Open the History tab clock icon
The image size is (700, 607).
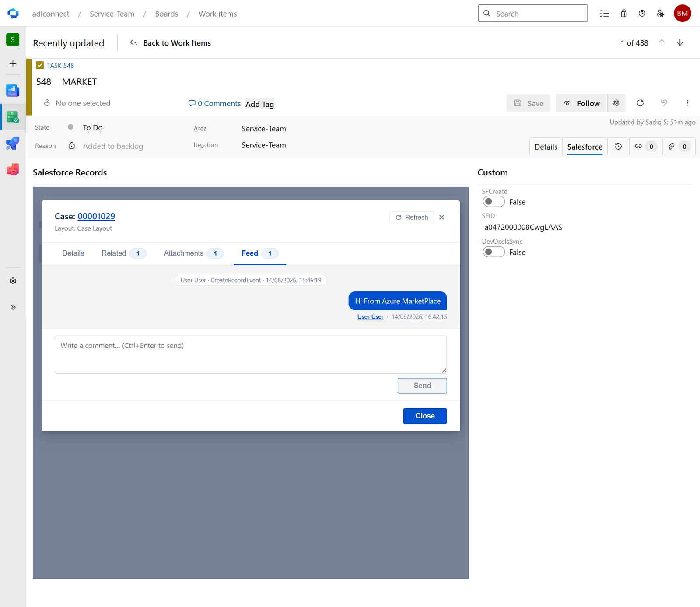618,147
